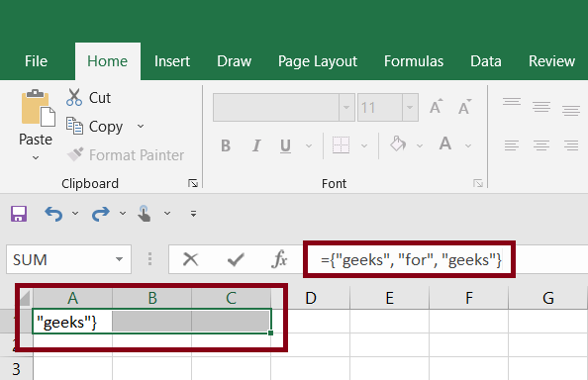The width and height of the screenshot is (588, 380).
Task: Switch to the Review tab
Action: 551,61
